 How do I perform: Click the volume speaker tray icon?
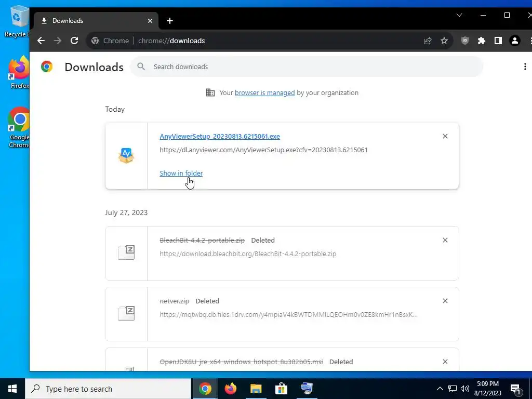coord(465,389)
